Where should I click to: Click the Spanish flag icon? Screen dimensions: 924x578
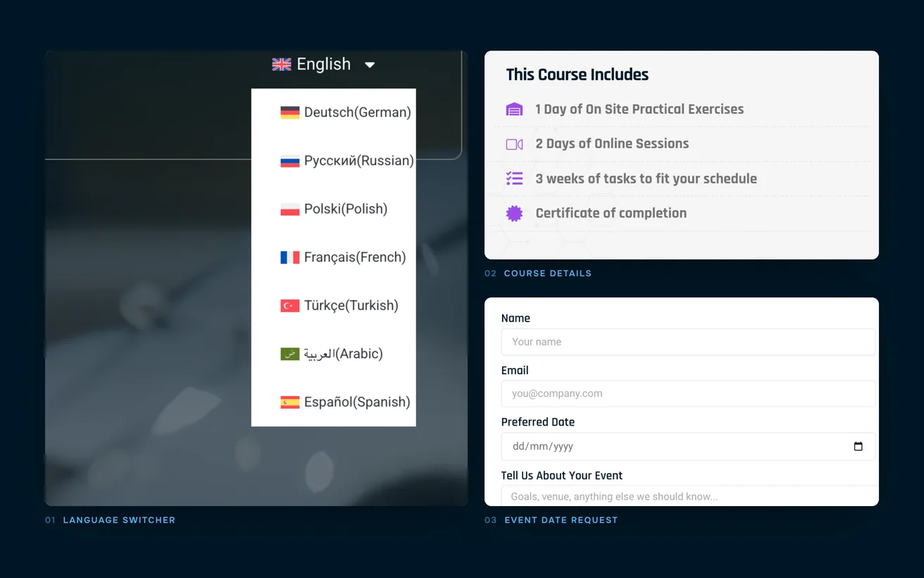[x=290, y=402]
